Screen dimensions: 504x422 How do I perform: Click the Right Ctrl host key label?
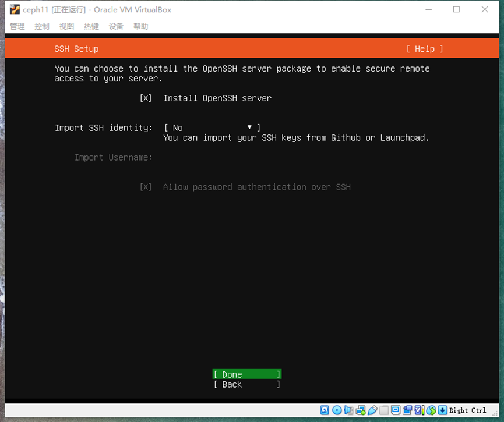click(468, 410)
